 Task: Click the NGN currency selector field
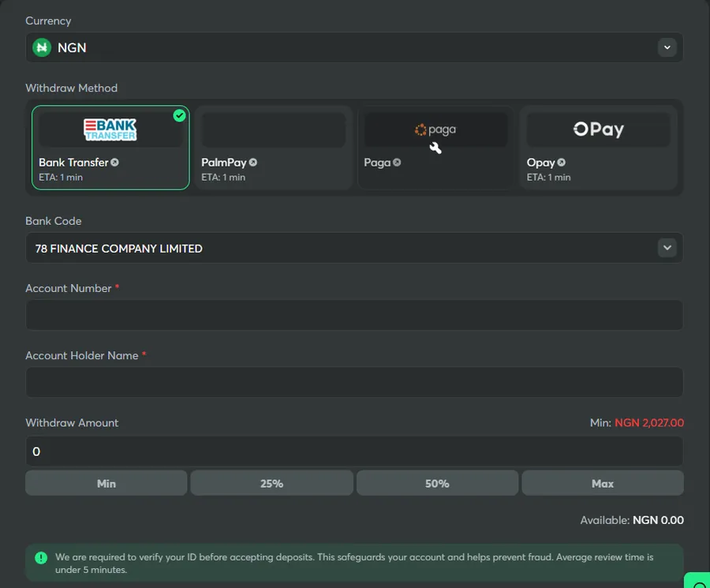[x=354, y=47]
